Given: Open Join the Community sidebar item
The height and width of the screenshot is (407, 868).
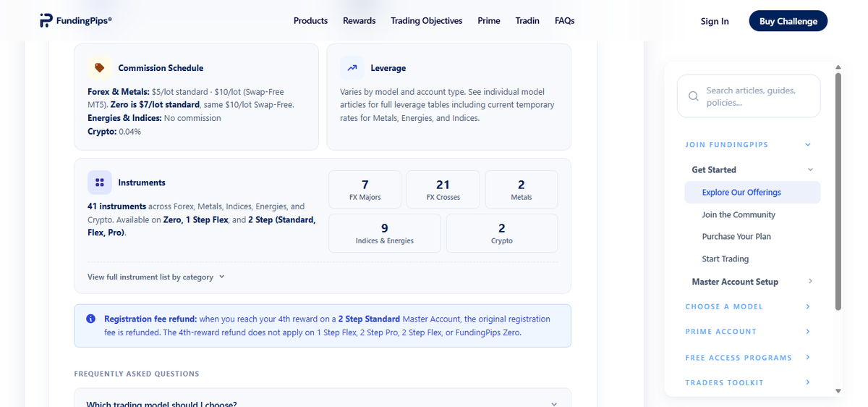Looking at the screenshot, I should click(x=739, y=215).
